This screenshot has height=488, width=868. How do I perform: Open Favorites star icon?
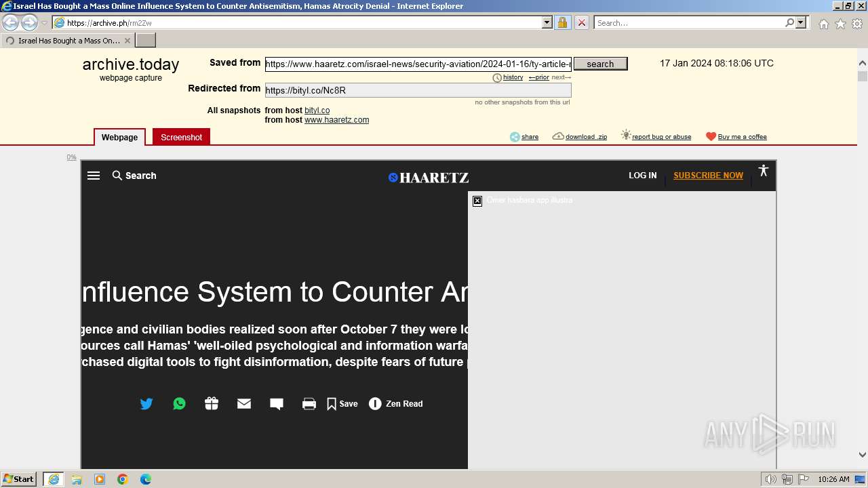(840, 24)
